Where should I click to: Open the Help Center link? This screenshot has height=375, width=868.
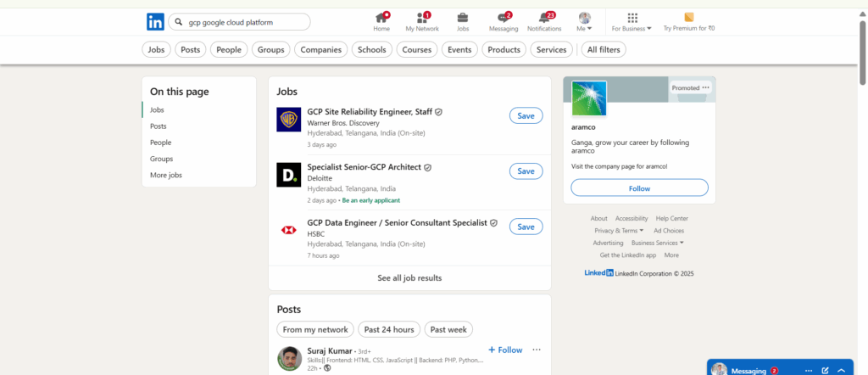[671, 218]
